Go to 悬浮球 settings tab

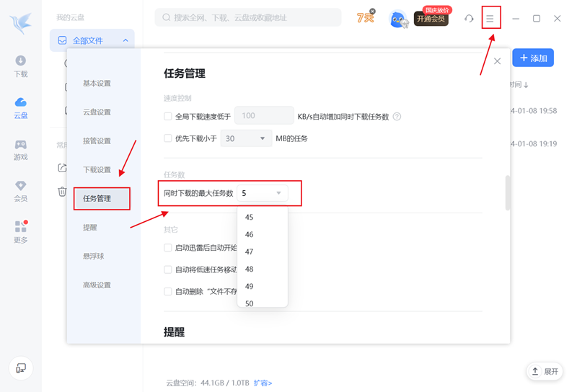94,256
